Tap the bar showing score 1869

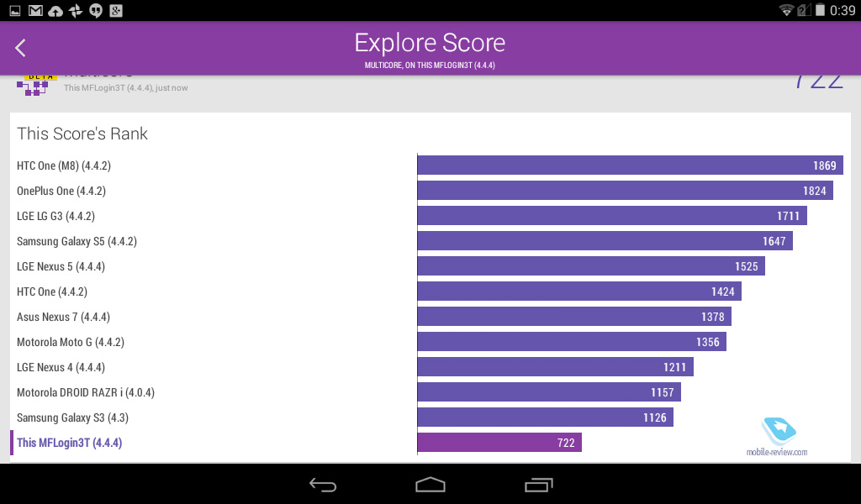(631, 165)
